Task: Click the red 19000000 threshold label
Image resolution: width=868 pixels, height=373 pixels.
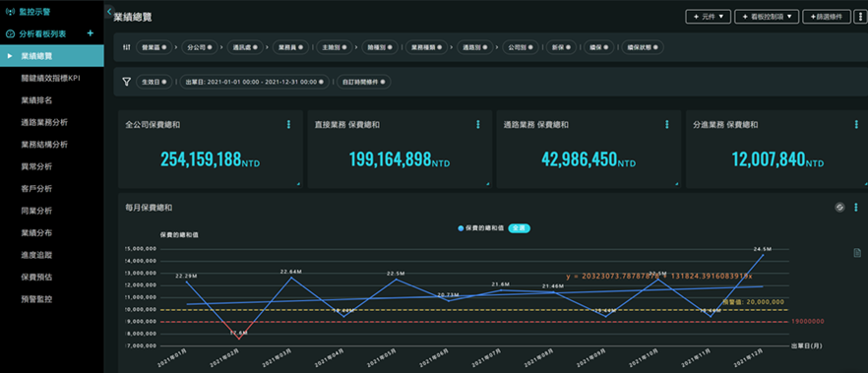Action: (808, 322)
